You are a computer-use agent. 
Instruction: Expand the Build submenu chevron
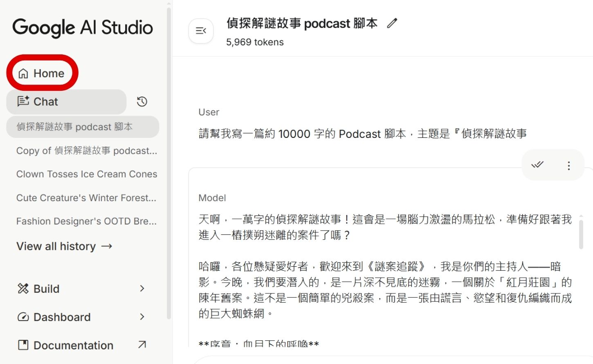pos(142,289)
